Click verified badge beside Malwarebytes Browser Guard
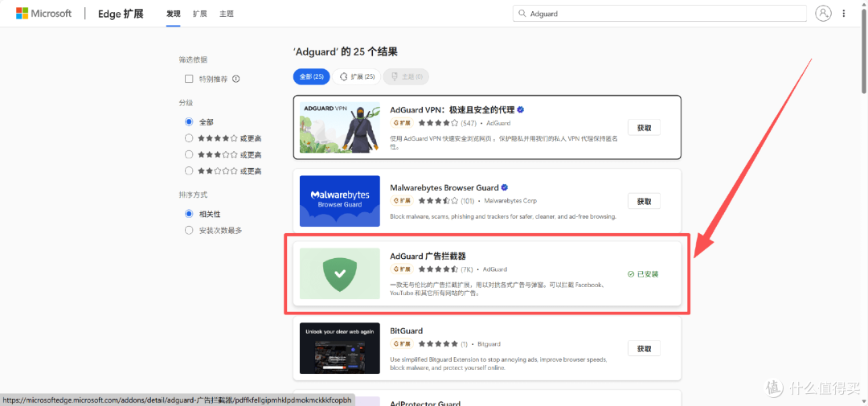Viewport: 868px width, 406px height. [505, 187]
